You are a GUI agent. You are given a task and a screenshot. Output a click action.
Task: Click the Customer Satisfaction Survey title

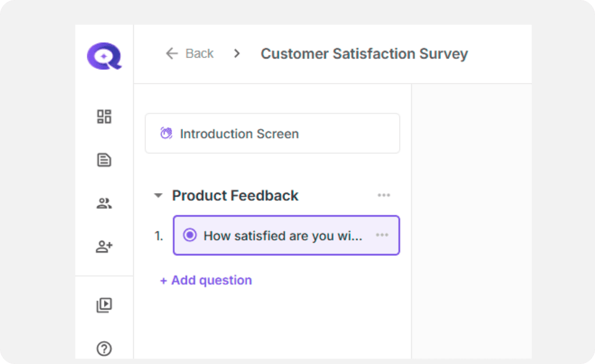tap(364, 54)
